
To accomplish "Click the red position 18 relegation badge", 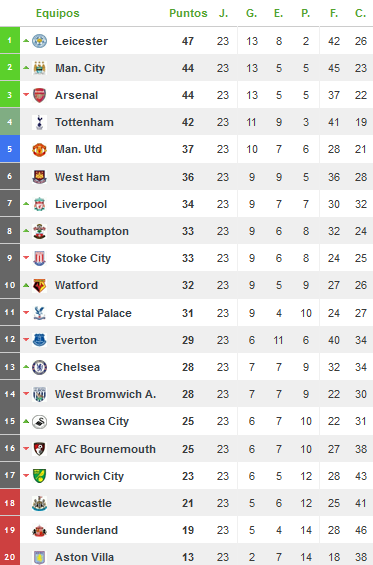I will [x=10, y=503].
